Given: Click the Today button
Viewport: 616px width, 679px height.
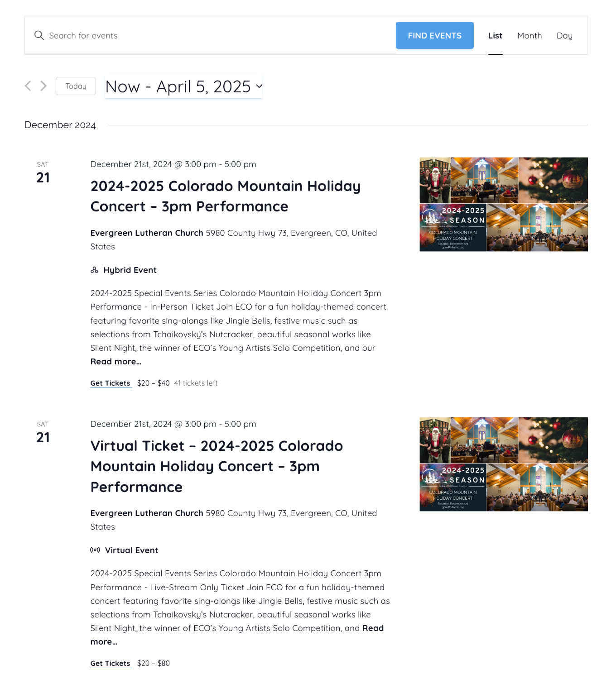Looking at the screenshot, I should (x=76, y=86).
